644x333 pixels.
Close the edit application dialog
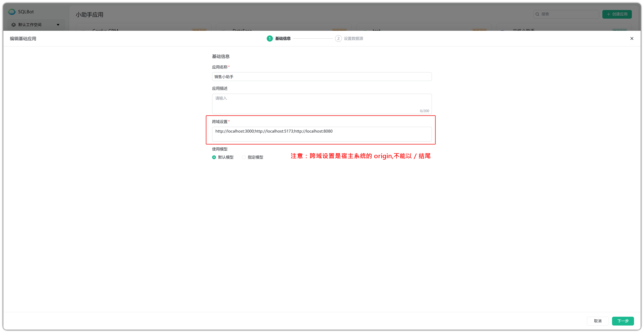click(632, 38)
